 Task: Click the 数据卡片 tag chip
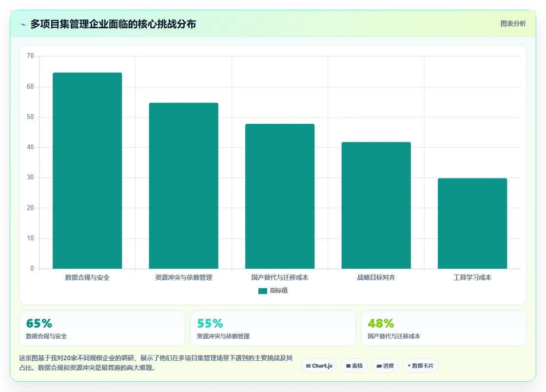coord(421,366)
